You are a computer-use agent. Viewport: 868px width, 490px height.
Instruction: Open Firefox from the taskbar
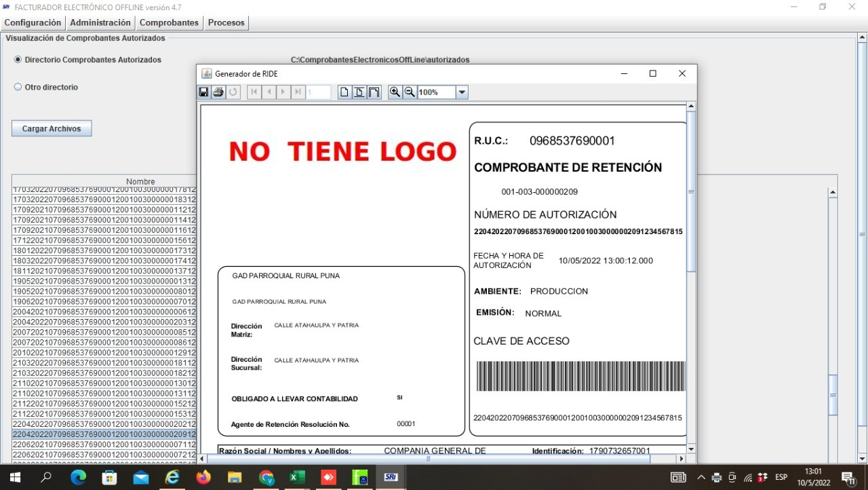[203, 477]
